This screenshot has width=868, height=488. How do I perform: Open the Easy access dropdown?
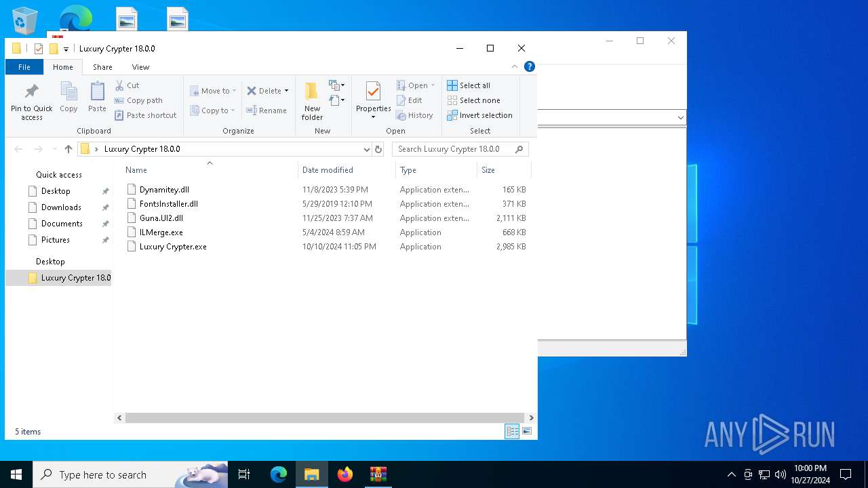pyautogui.click(x=337, y=100)
